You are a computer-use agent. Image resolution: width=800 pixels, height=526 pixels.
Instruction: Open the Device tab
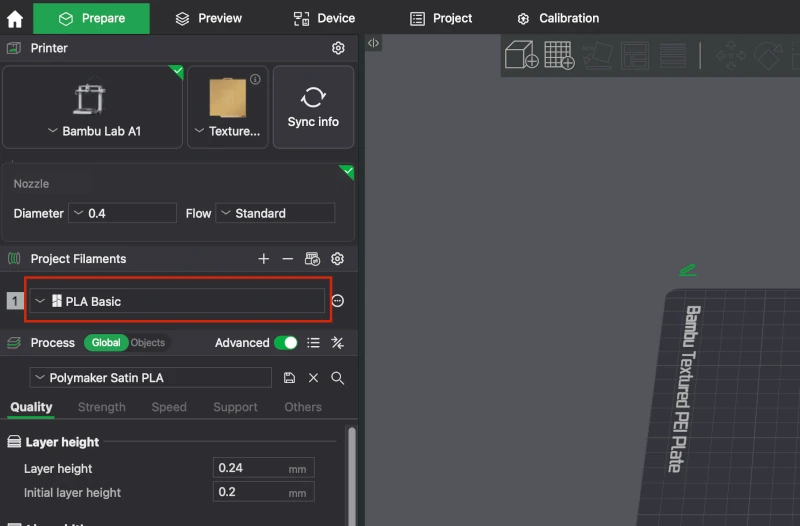[324, 18]
